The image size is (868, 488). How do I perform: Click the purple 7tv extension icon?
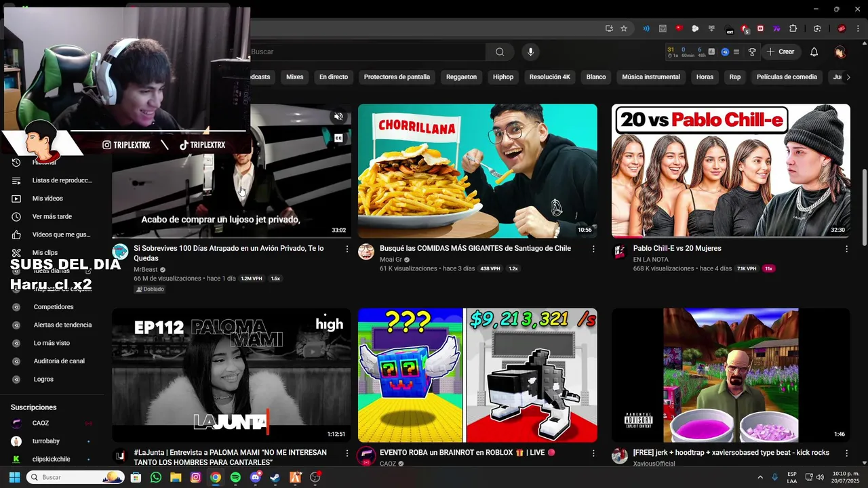[x=776, y=28]
